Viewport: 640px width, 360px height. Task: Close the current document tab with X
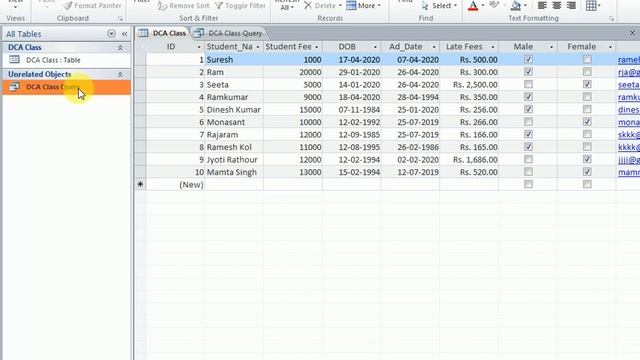pyautogui.click(x=632, y=33)
